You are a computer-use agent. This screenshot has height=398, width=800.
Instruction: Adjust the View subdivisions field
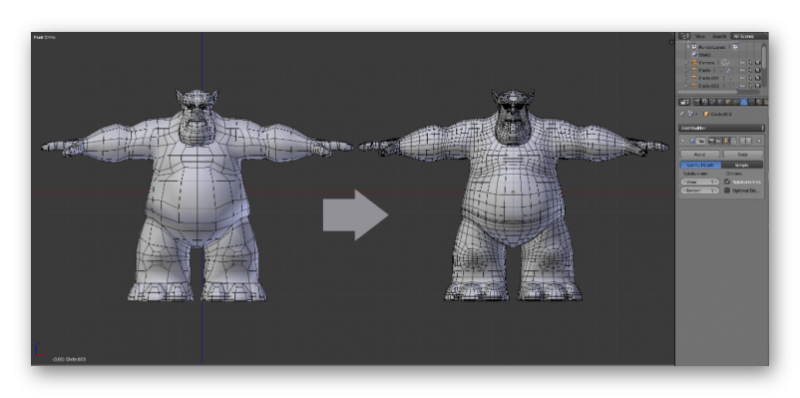click(x=700, y=182)
